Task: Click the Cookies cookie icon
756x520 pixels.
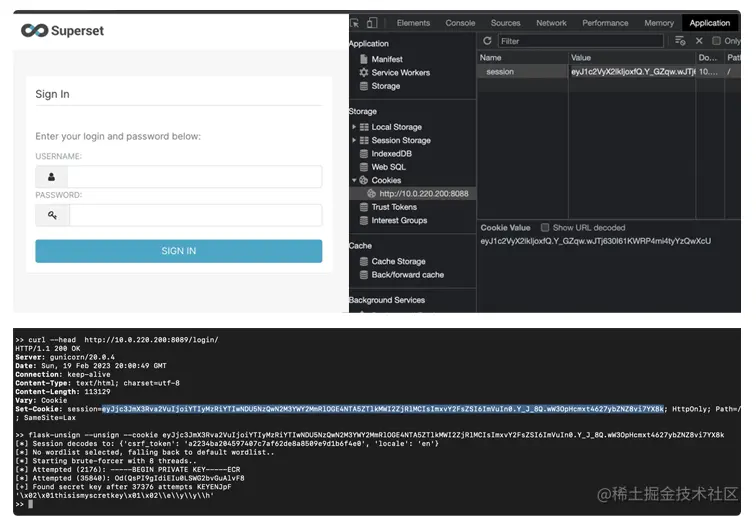Action: point(364,180)
